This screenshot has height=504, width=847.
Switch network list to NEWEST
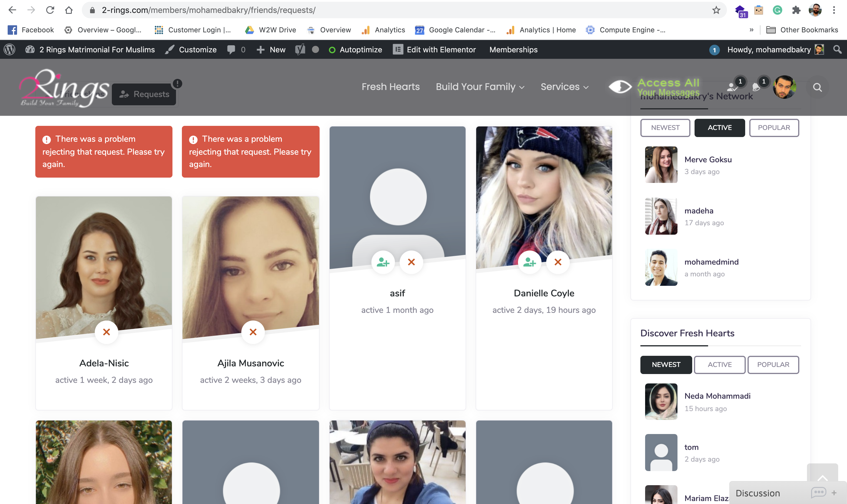(665, 128)
